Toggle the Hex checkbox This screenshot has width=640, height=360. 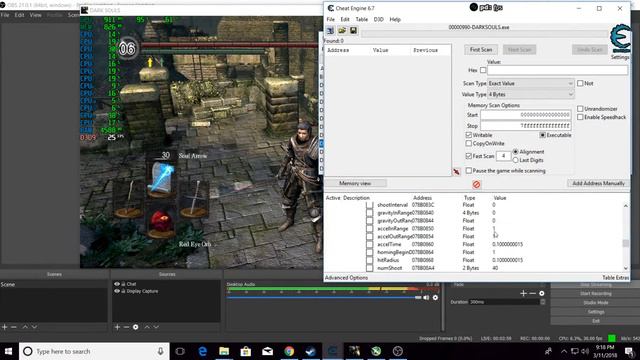(483, 70)
